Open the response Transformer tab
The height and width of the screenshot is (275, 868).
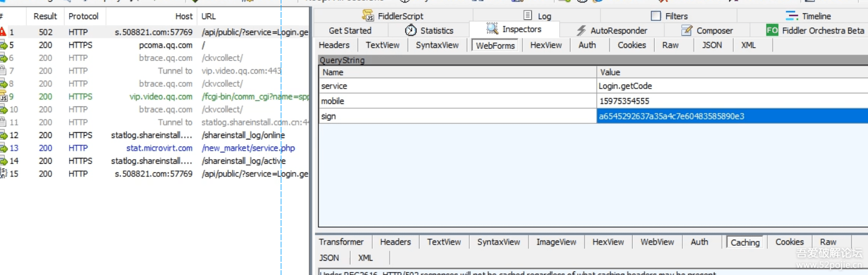pyautogui.click(x=341, y=242)
